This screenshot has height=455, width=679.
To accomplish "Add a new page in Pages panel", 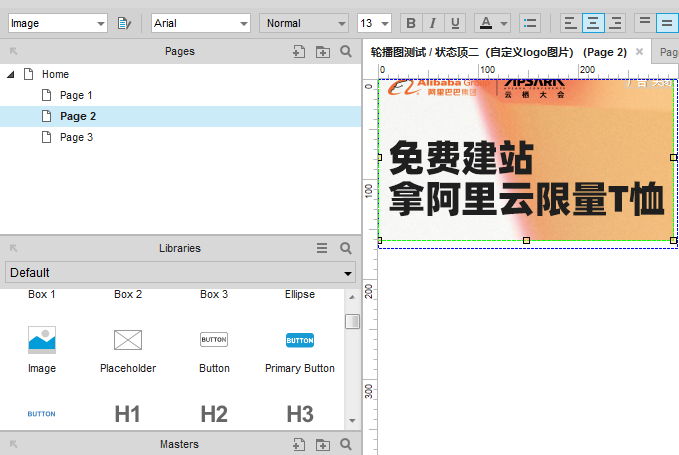I will (x=299, y=52).
